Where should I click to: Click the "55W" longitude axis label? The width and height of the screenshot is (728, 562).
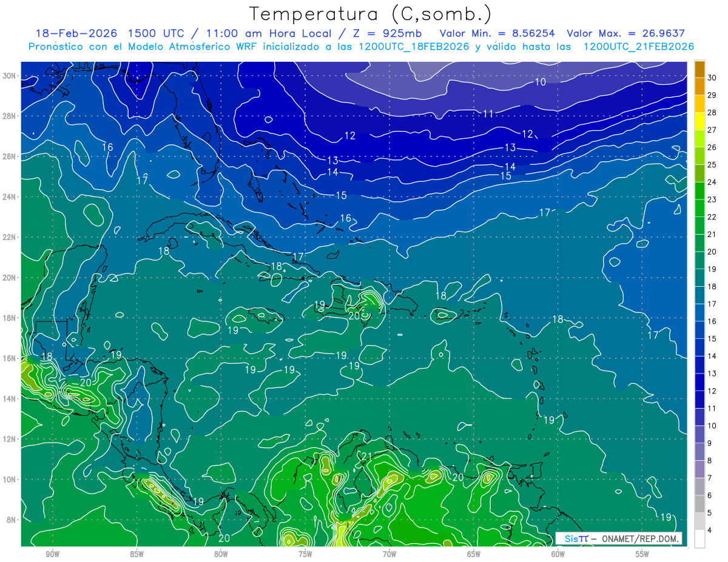coord(642,554)
